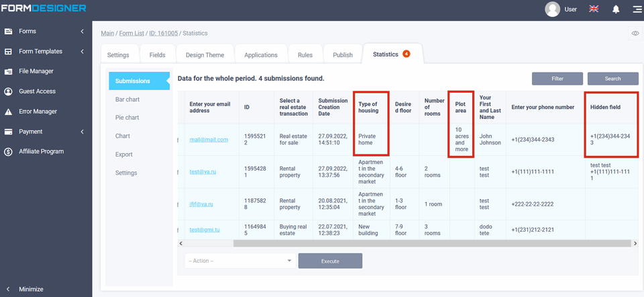Select Pie chart in statistics menu
The image size is (644, 297).
pyautogui.click(x=127, y=118)
